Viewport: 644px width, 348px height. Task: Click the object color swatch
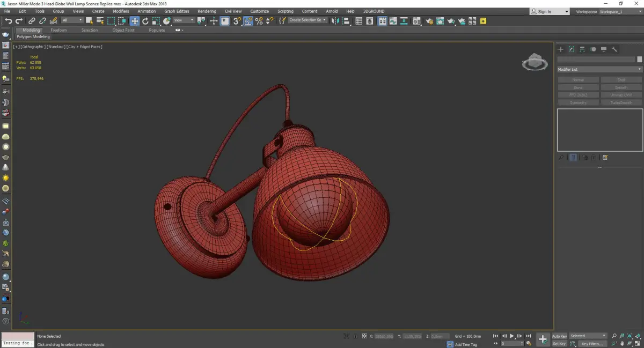639,60
